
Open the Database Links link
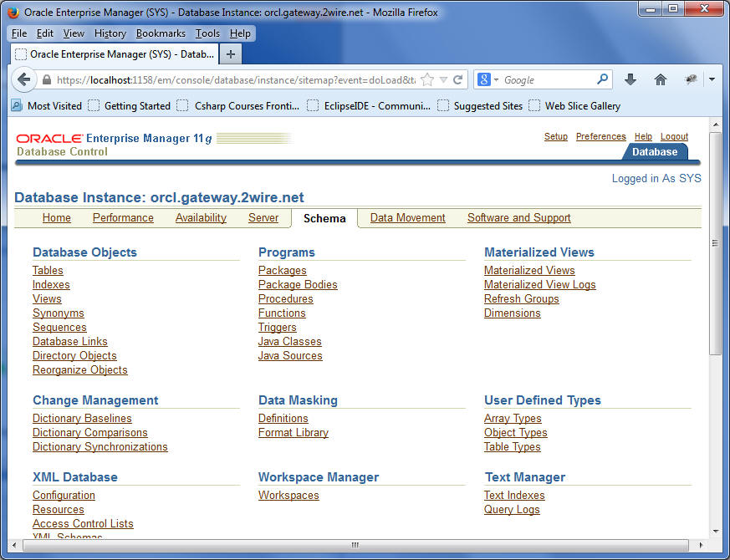tap(70, 341)
